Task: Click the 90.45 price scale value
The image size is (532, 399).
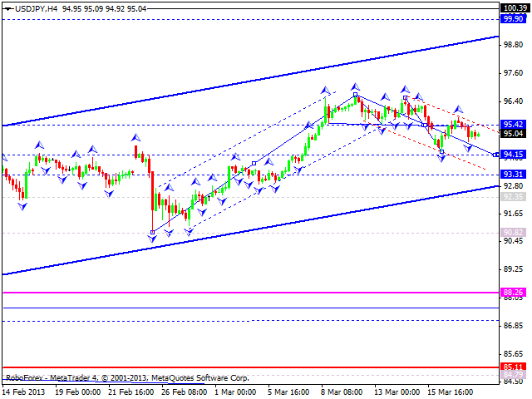Action: 513,241
